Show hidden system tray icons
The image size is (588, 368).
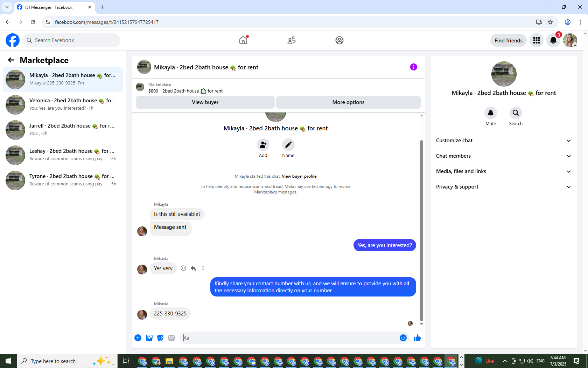pyautogui.click(x=505, y=361)
